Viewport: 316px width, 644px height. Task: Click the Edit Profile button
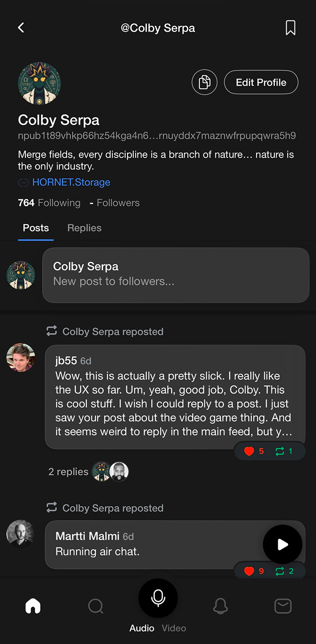click(261, 82)
